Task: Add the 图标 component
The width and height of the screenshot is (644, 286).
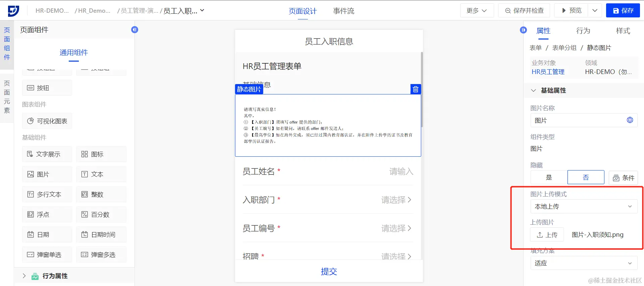Action: [x=101, y=154]
